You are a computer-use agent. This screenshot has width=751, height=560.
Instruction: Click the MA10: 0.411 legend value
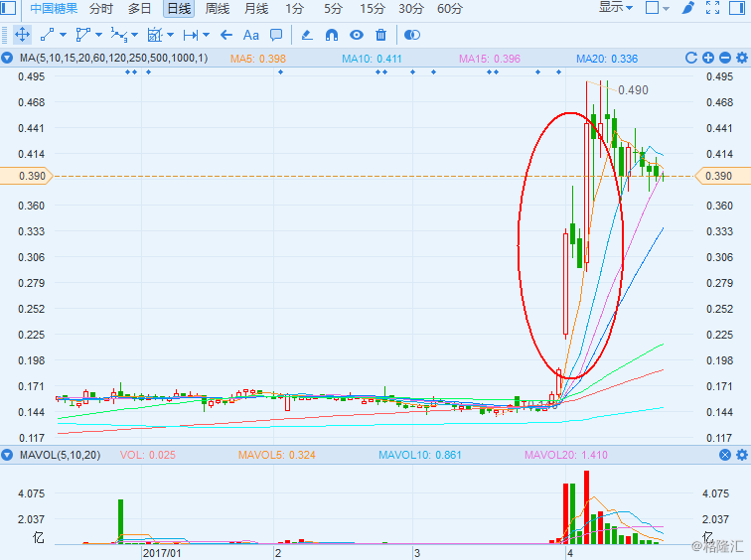point(372,59)
